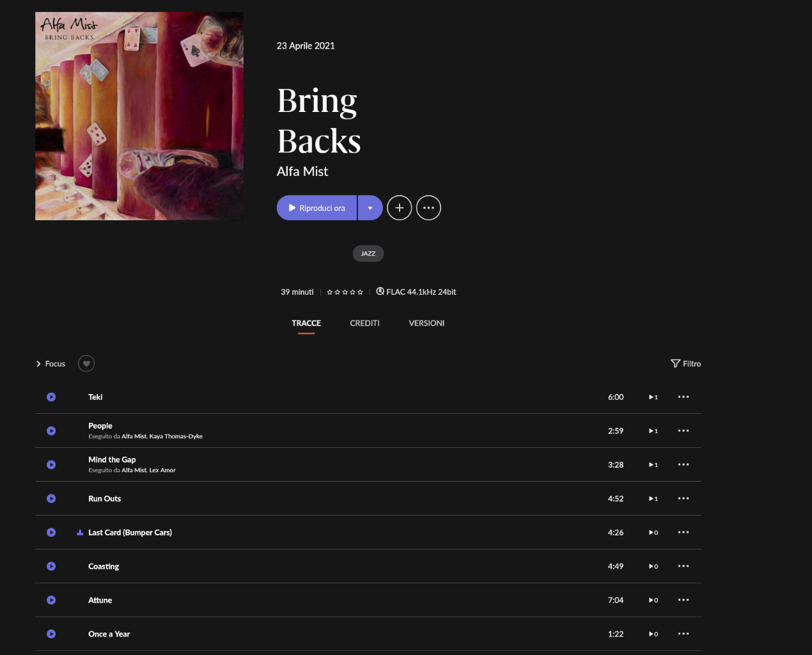
Task: Open more options for Run Outs track
Action: (683, 498)
